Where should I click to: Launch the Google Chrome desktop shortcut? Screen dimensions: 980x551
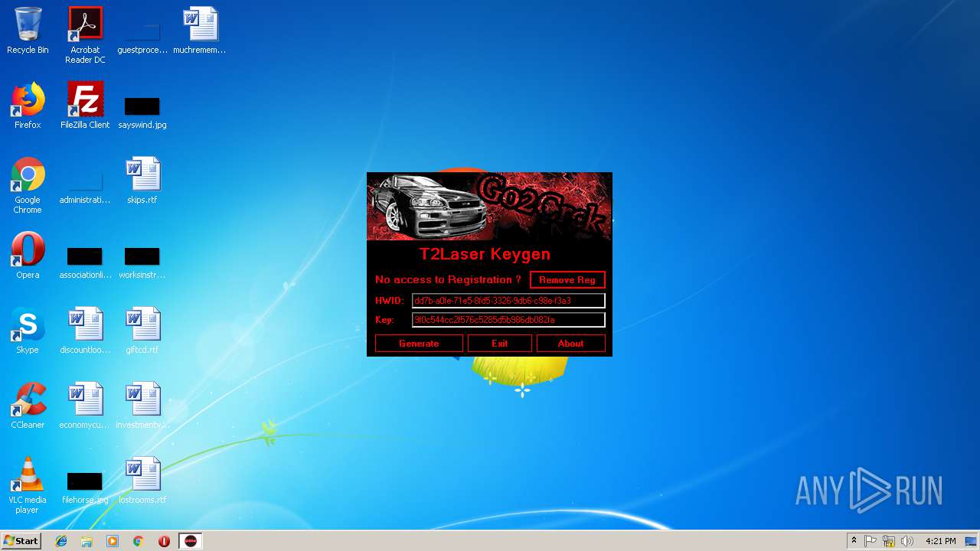click(x=28, y=185)
